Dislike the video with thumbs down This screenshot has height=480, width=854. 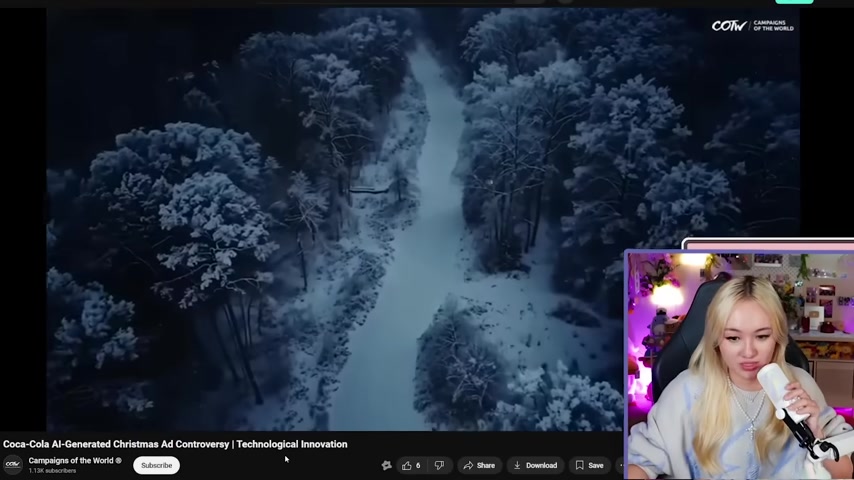click(439, 465)
